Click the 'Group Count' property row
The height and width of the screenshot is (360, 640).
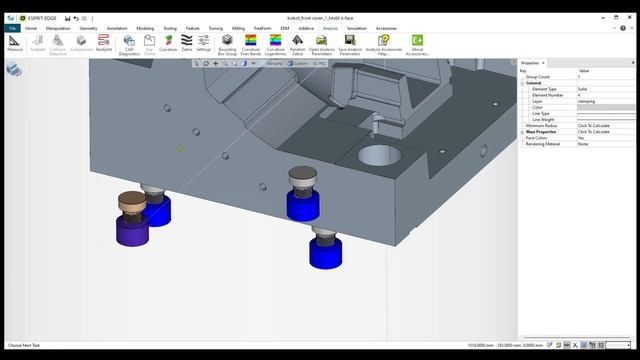point(577,77)
